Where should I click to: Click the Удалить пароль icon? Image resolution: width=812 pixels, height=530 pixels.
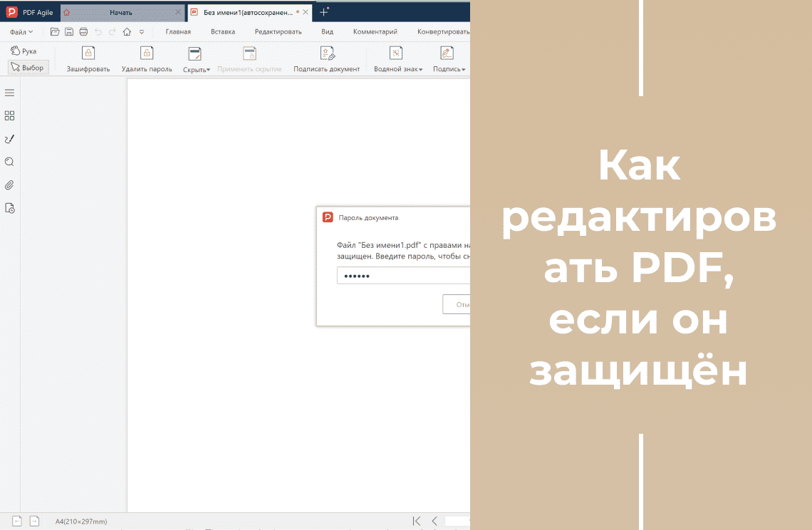[147, 53]
